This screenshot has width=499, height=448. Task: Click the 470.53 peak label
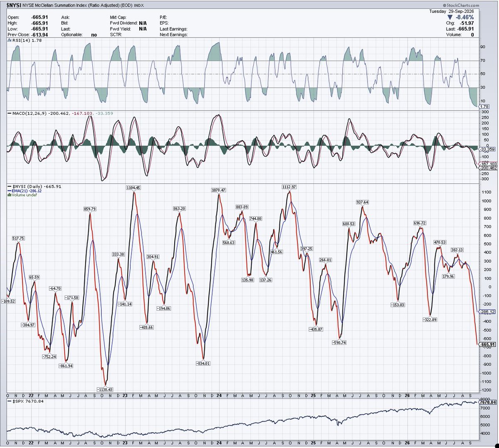coord(440,242)
